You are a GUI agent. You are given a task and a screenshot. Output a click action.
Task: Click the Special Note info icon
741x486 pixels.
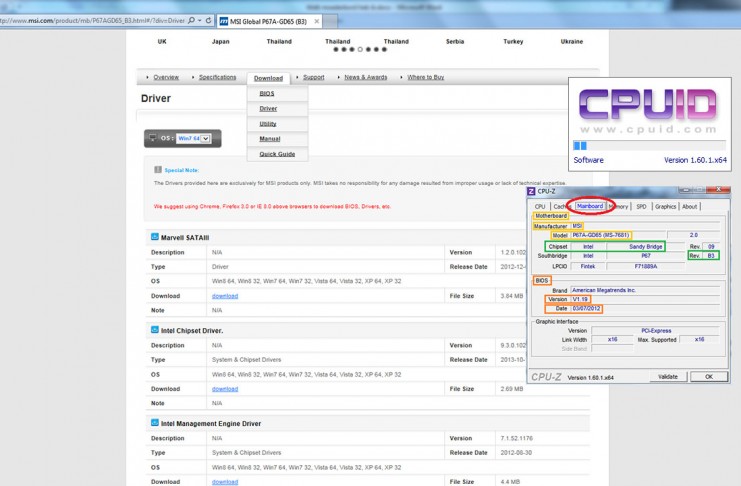coord(158,169)
